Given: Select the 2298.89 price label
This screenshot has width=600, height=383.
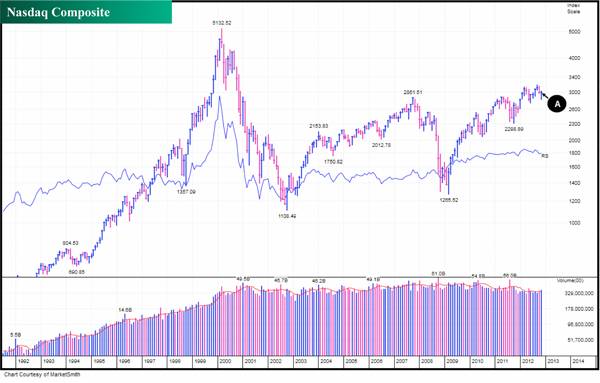Looking at the screenshot, I should pyautogui.click(x=514, y=129).
